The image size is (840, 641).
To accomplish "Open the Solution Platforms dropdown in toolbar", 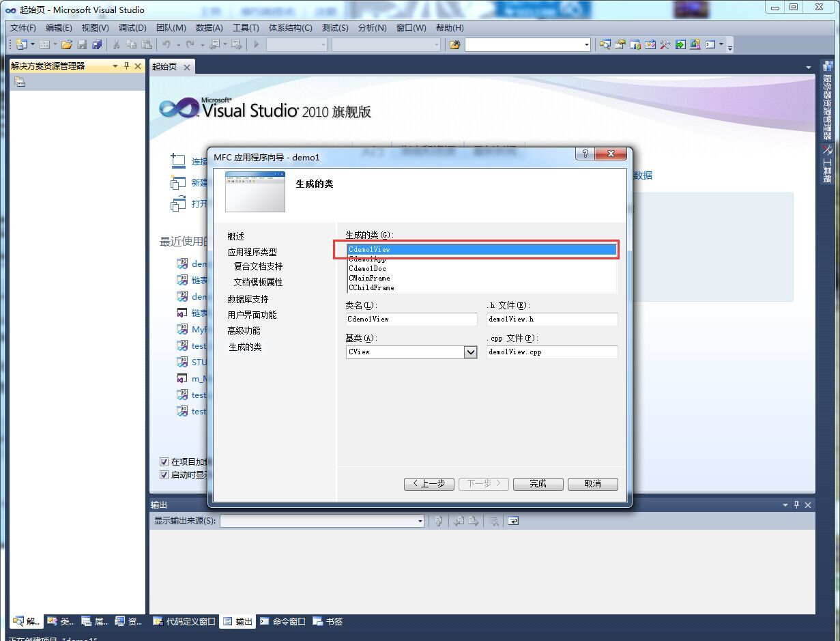I will pos(436,44).
